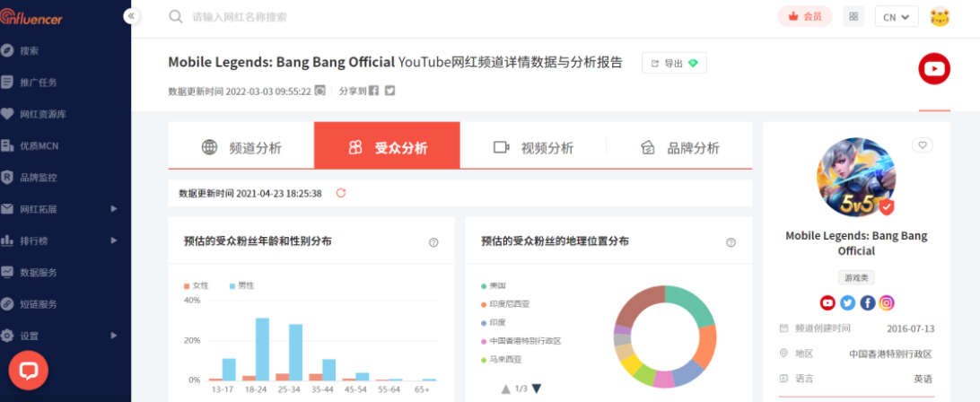980x402 pixels.
Task: Click the Mobile Legends channel avatar
Action: pyautogui.click(x=856, y=176)
